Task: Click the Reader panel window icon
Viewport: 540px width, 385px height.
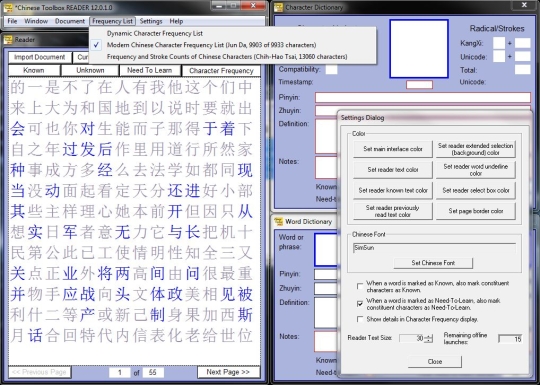Action: (x=8, y=40)
